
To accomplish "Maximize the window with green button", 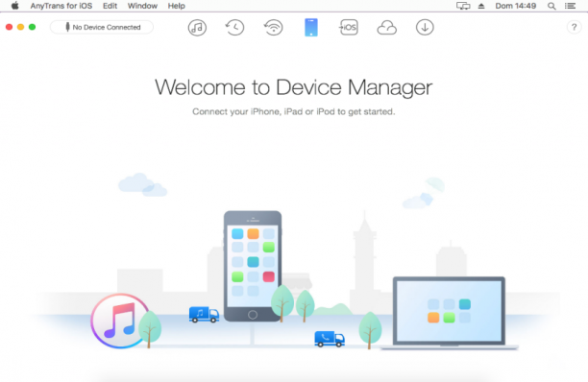I will click(33, 27).
